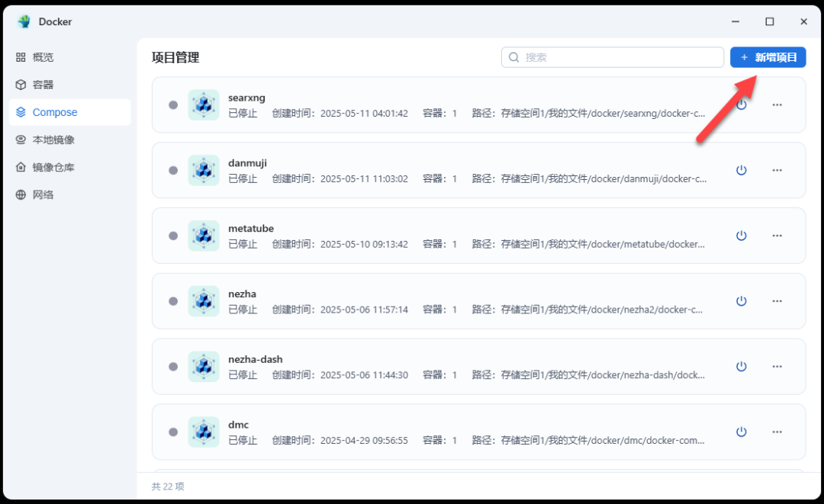Click nezha-dash project cube icon

pos(204,367)
